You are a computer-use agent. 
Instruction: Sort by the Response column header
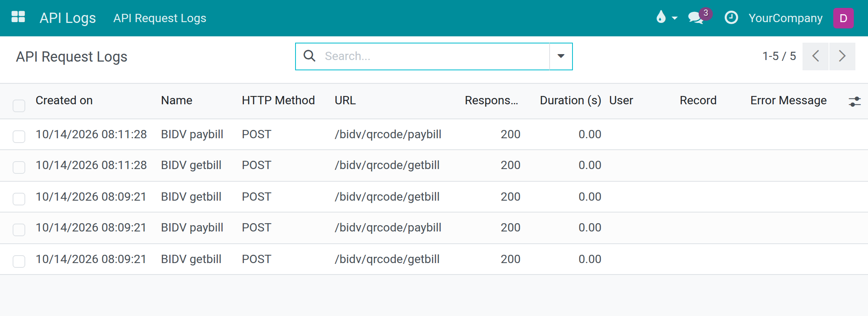(491, 100)
